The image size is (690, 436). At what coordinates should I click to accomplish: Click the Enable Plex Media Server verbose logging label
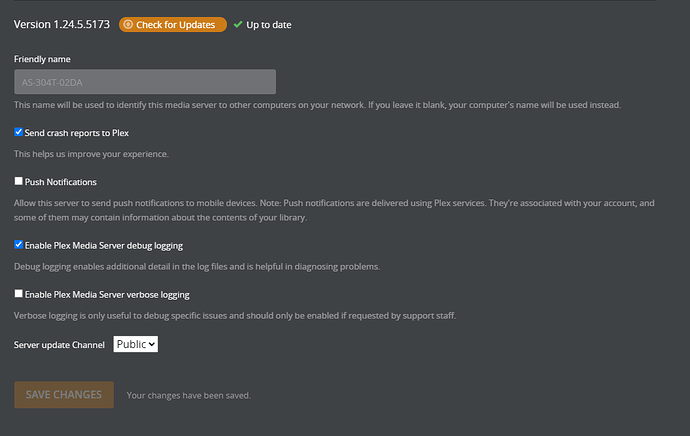tap(107, 295)
